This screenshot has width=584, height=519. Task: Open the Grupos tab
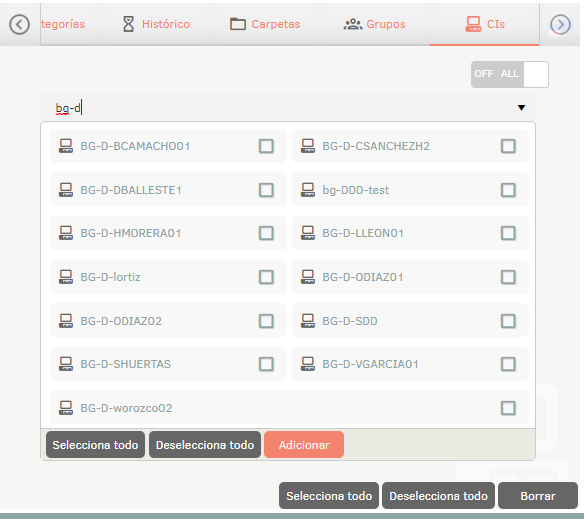pos(374,24)
